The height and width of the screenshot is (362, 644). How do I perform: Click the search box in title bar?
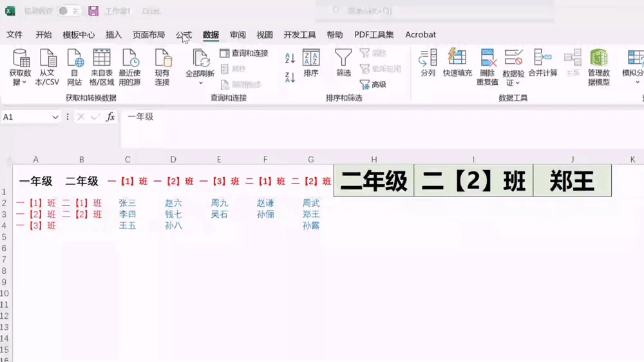pyautogui.click(x=435, y=11)
